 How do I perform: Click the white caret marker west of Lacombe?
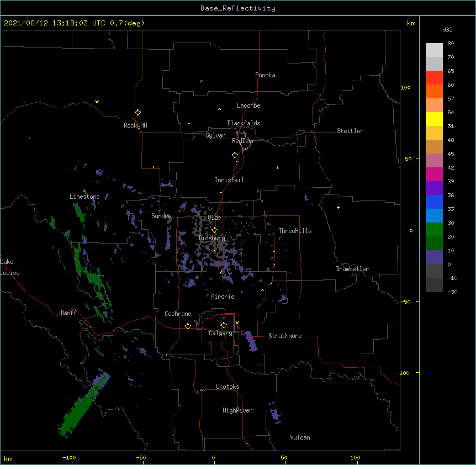(x=219, y=109)
